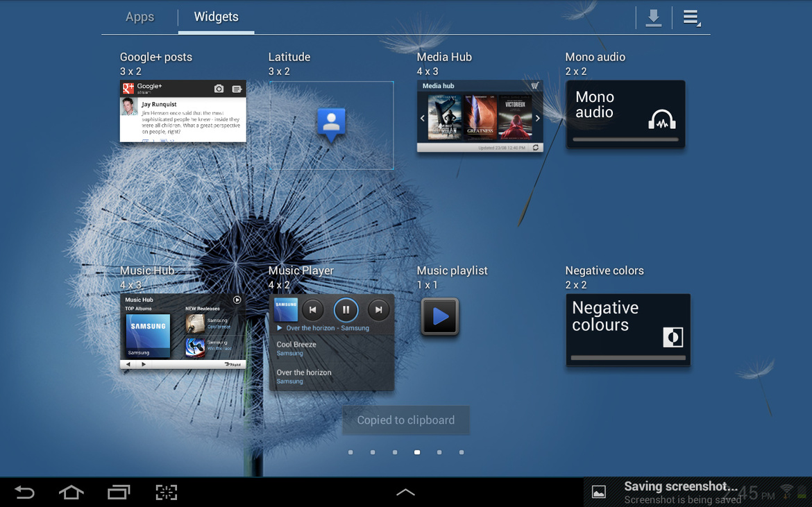Tap the compose post icon in Google+ widget
The image size is (812, 507).
237,89
